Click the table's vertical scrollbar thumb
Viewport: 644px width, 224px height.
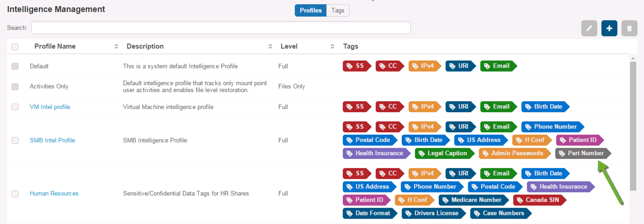click(633, 126)
